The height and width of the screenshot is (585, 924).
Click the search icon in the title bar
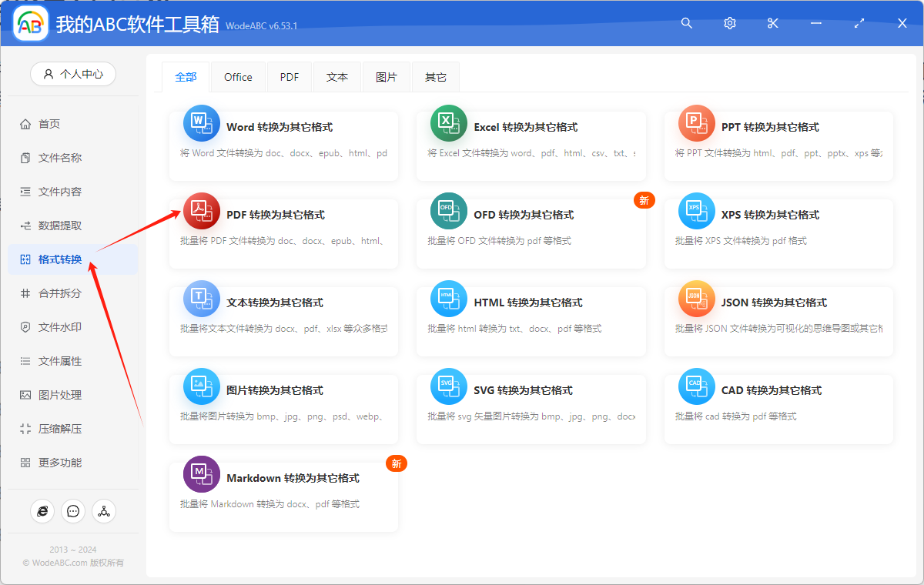pos(686,23)
